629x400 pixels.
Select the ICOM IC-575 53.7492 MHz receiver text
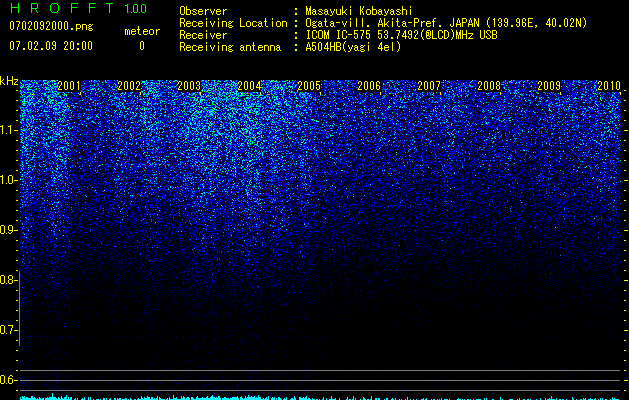click(x=401, y=35)
